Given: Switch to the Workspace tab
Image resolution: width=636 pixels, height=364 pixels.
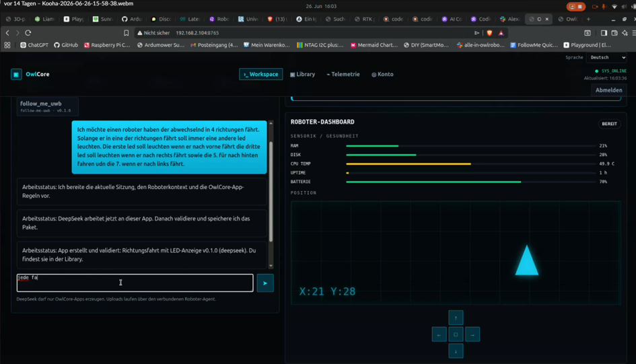Looking at the screenshot, I should tap(261, 74).
